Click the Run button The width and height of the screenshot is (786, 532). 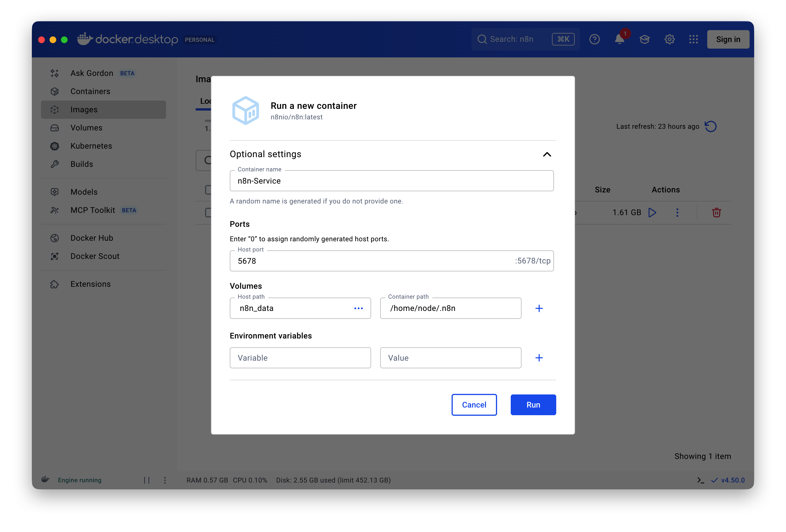533,405
